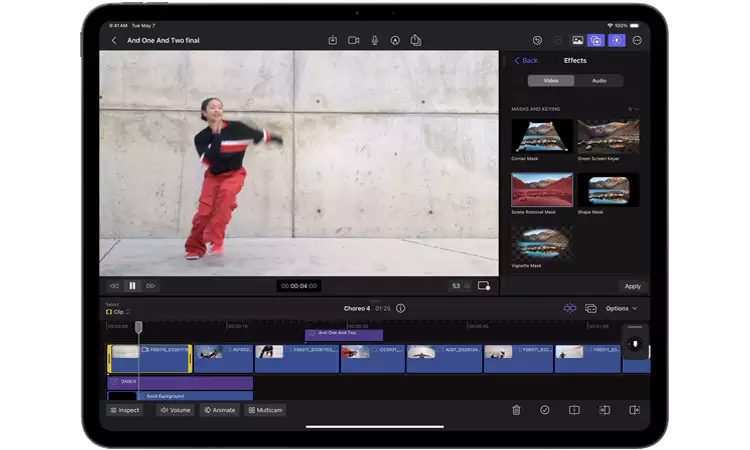Trim clip end to playhead icon
The height and width of the screenshot is (450, 750).
635,410
